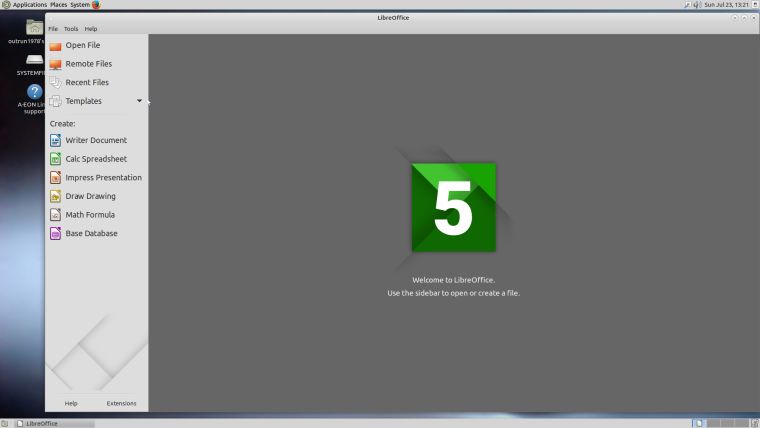Open the Applications menu

(30, 5)
